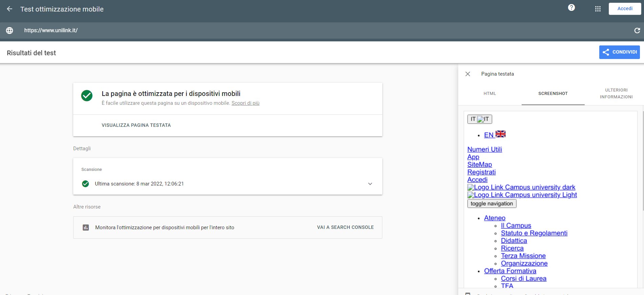Expand the Ultima scansione details chevron
Viewport: 644px width, 295px height.
point(370,184)
